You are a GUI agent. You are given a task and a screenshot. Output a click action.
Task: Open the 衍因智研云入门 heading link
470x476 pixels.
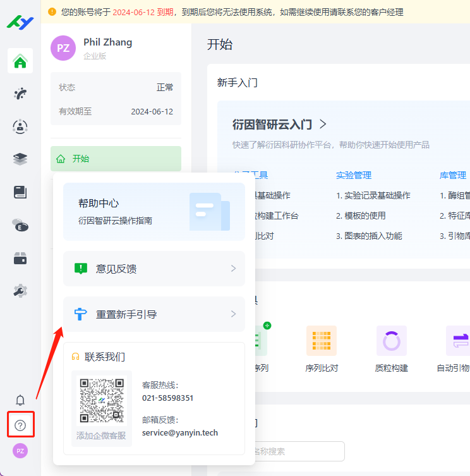(272, 124)
